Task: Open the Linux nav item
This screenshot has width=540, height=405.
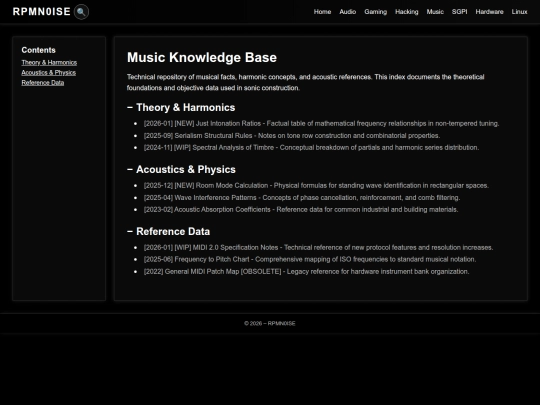Action: click(x=519, y=12)
